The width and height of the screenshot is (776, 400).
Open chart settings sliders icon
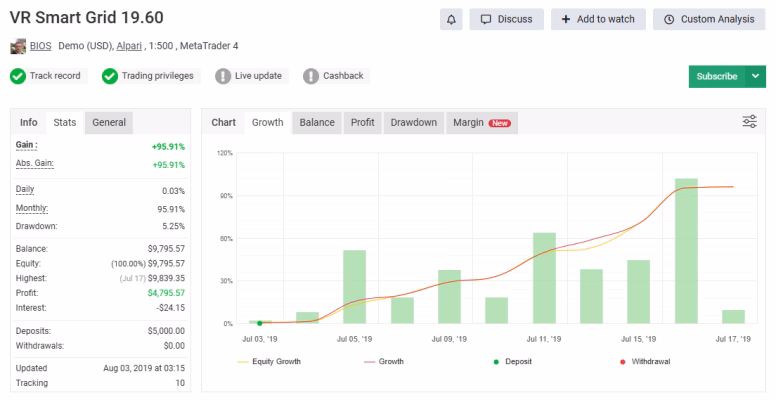coord(749,121)
